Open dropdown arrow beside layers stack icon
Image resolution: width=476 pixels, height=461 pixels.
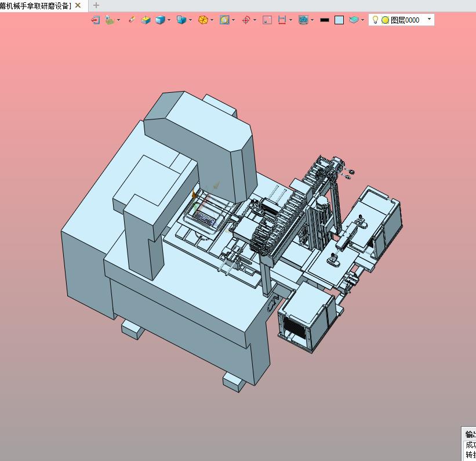[x=362, y=20]
